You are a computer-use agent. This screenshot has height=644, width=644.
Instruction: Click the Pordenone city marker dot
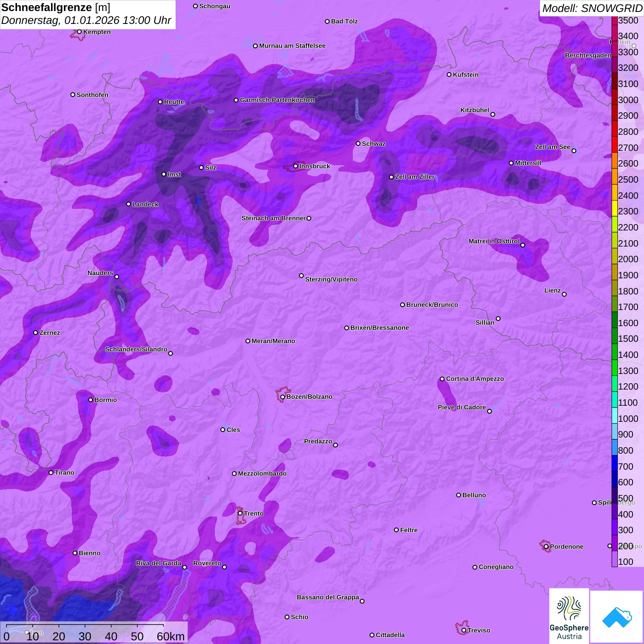546,546
